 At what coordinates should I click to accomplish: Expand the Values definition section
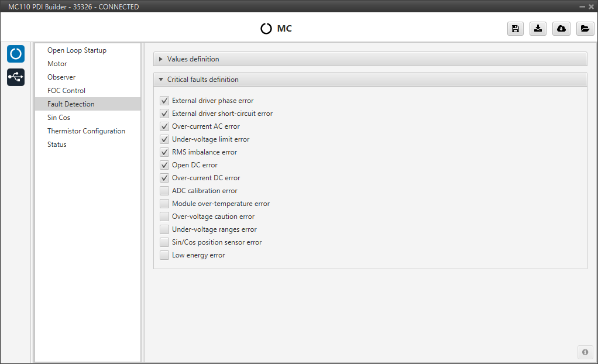coord(193,59)
